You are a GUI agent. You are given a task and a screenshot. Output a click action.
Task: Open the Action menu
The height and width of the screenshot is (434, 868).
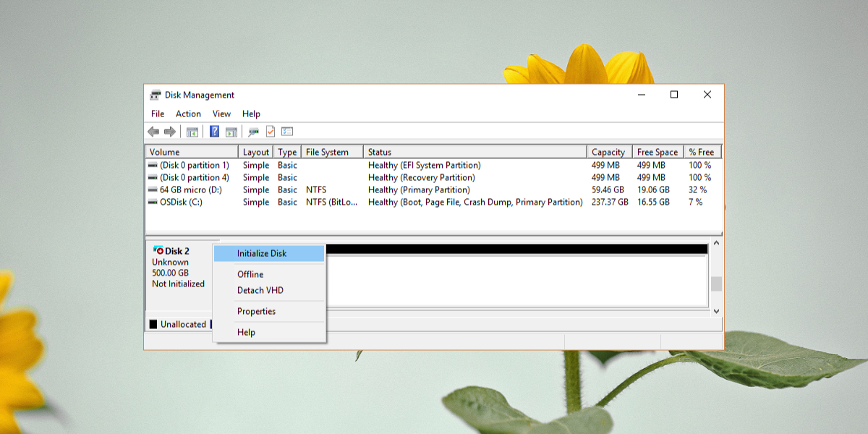pyautogui.click(x=188, y=114)
